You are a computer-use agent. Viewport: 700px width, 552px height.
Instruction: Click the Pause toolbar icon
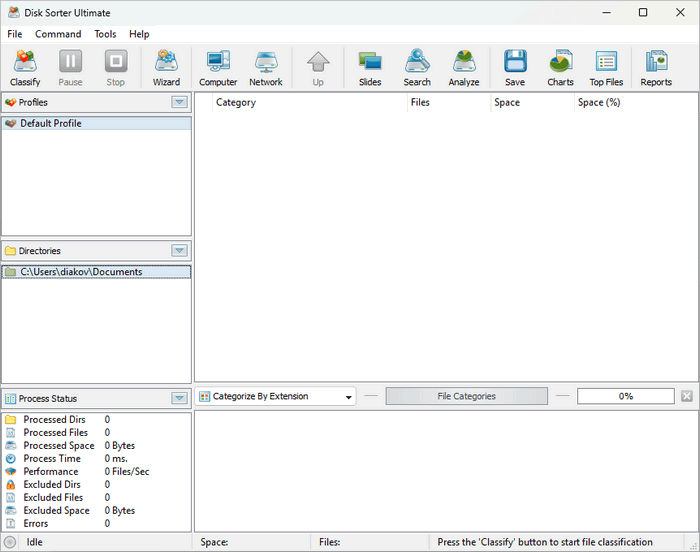(x=71, y=61)
